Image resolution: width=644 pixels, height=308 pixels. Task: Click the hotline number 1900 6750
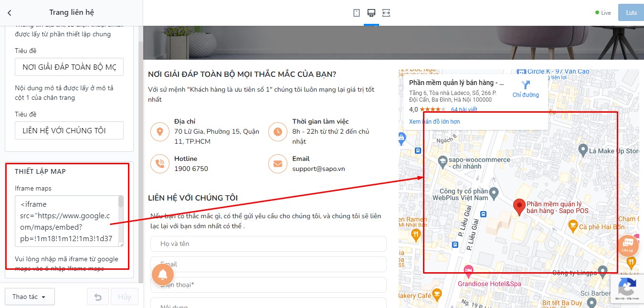pos(191,169)
